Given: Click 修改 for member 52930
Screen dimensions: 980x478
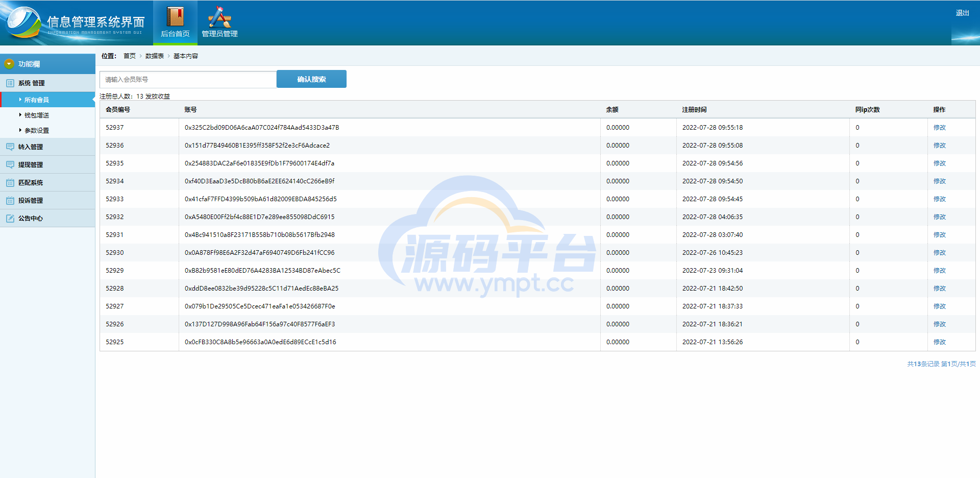Looking at the screenshot, I should pyautogui.click(x=939, y=253).
